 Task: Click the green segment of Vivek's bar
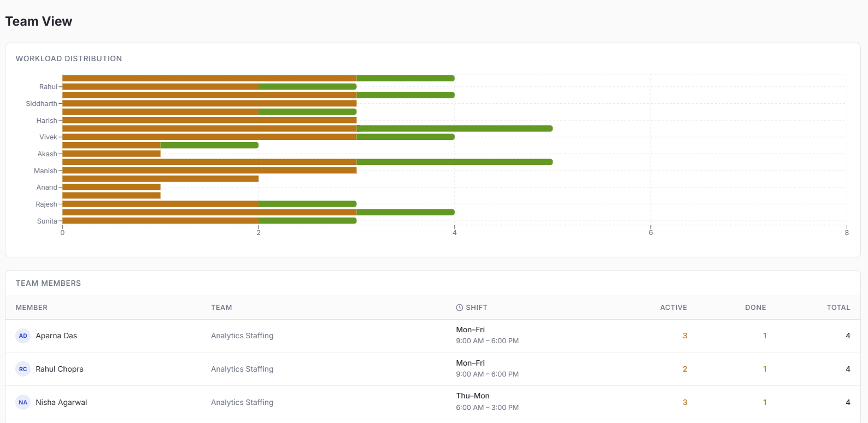406,137
